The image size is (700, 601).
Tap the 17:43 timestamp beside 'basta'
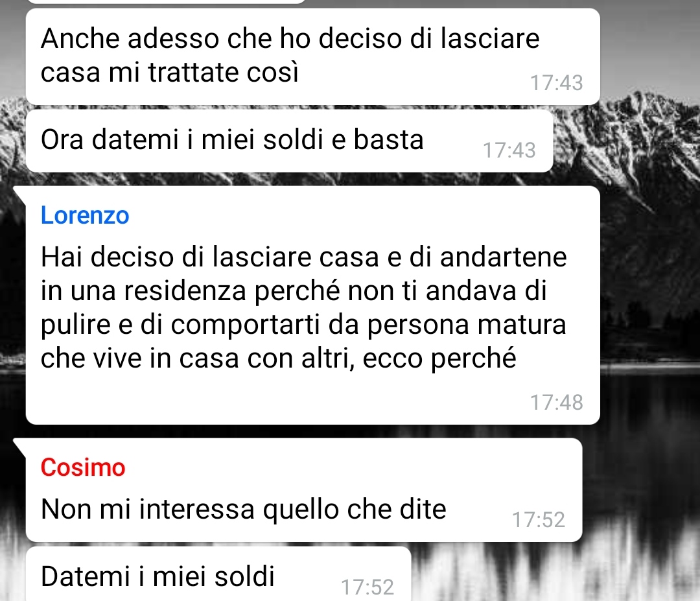(x=509, y=150)
